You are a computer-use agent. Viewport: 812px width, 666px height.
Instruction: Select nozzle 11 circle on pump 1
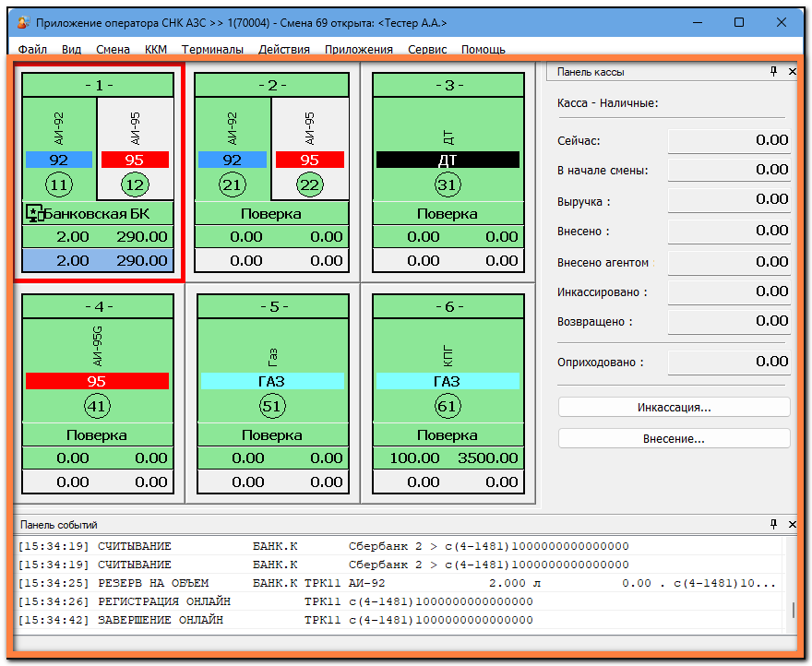click(x=59, y=184)
